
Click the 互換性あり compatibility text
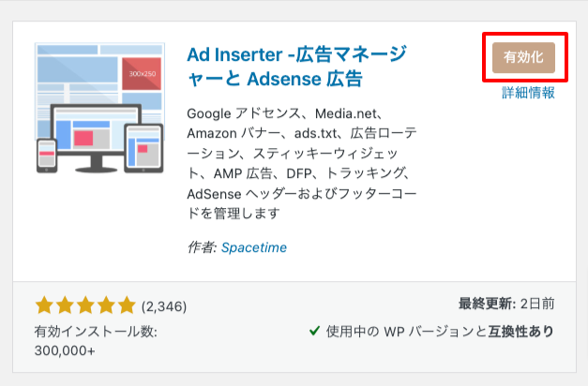[520, 332]
